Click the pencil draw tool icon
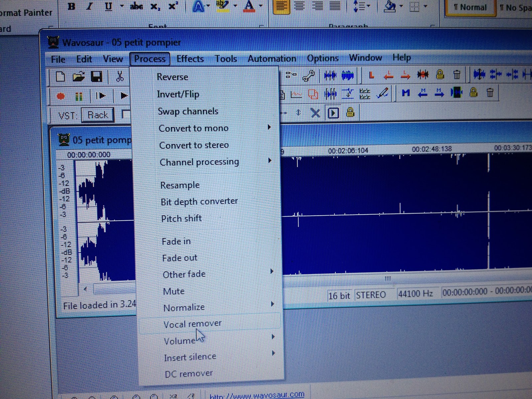Viewport: 532px width, 399px height. [383, 93]
